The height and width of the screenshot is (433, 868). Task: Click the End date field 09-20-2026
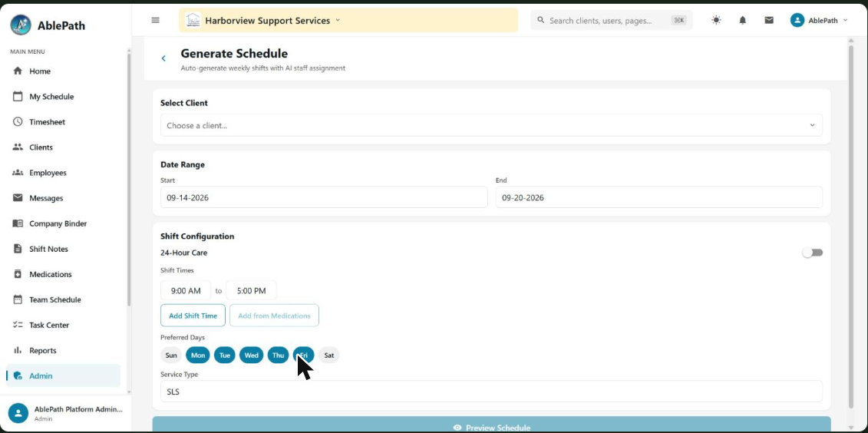[659, 197]
